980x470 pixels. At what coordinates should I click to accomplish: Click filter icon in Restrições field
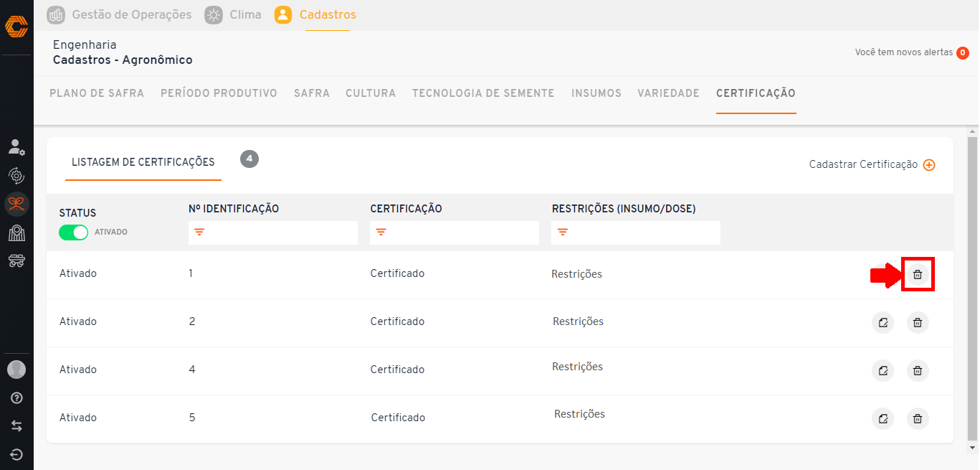[562, 232]
